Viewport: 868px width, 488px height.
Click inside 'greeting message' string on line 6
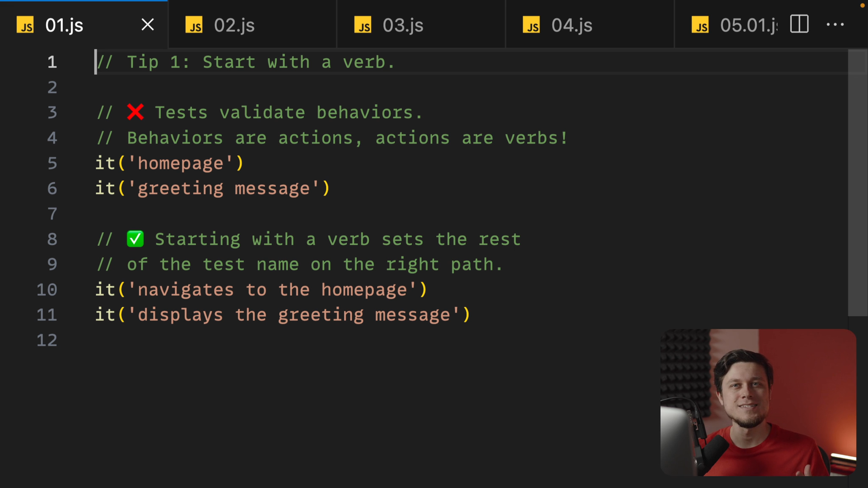point(225,189)
